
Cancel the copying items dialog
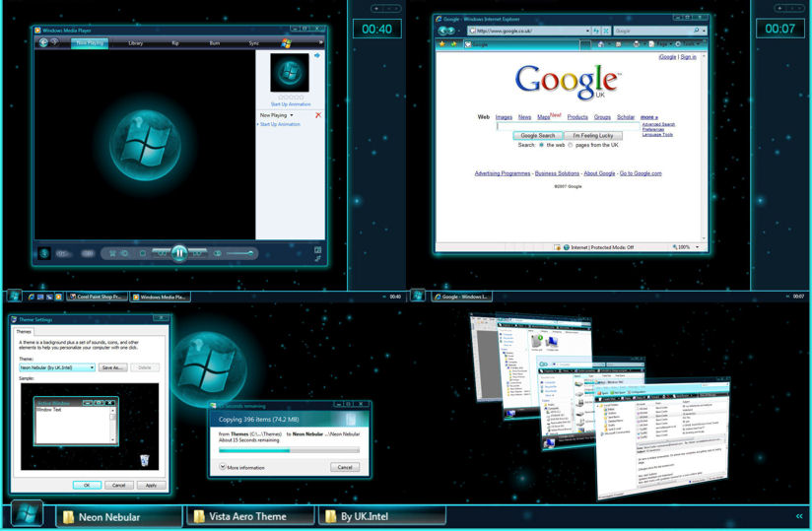[345, 467]
